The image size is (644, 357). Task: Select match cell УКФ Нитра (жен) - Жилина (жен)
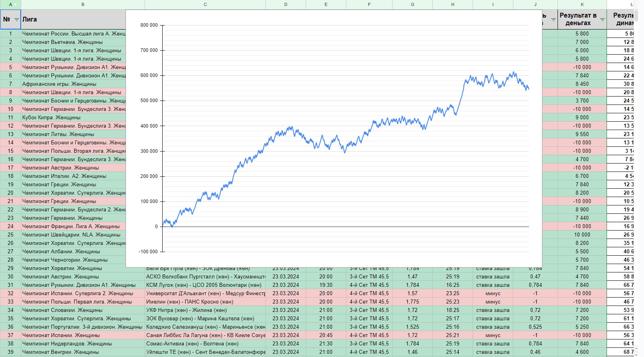pyautogui.click(x=205, y=310)
